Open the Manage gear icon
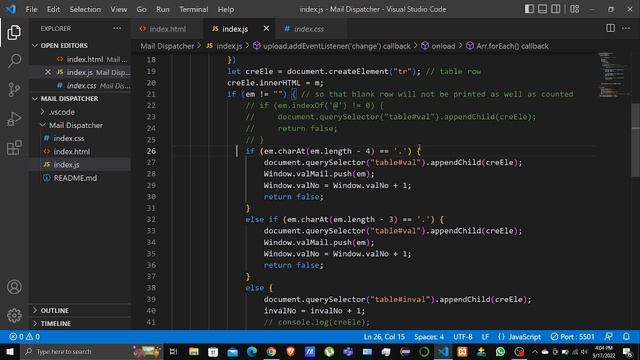Image resolution: width=640 pixels, height=360 pixels. [x=14, y=315]
